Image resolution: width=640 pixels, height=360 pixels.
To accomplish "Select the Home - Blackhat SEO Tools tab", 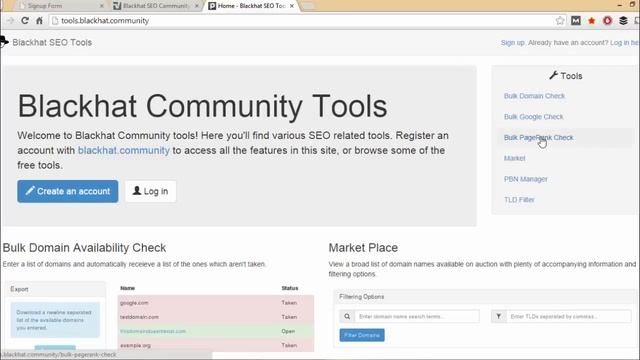I will click(251, 6).
